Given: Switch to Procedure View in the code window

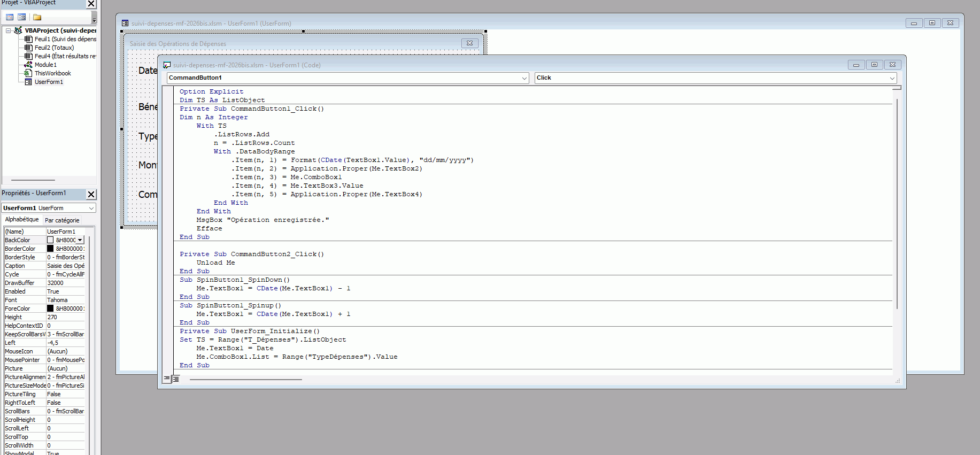Looking at the screenshot, I should [167, 379].
